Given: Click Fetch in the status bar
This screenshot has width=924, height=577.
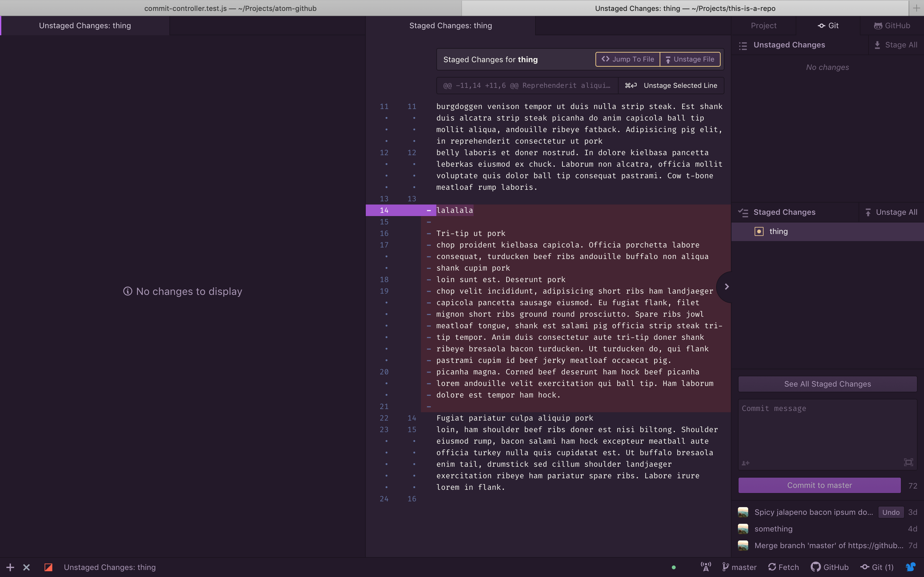Looking at the screenshot, I should point(783,567).
